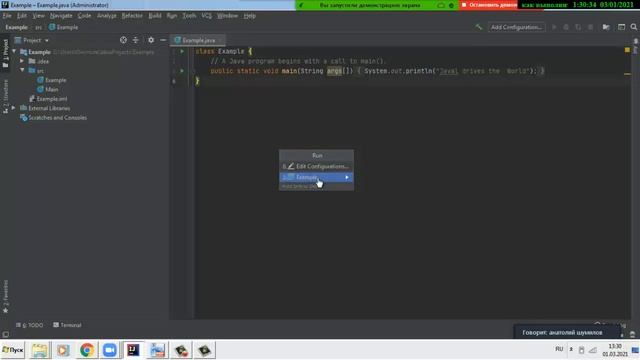Click the Build project hammer icon
The width and height of the screenshot is (640, 360).
click(x=478, y=27)
